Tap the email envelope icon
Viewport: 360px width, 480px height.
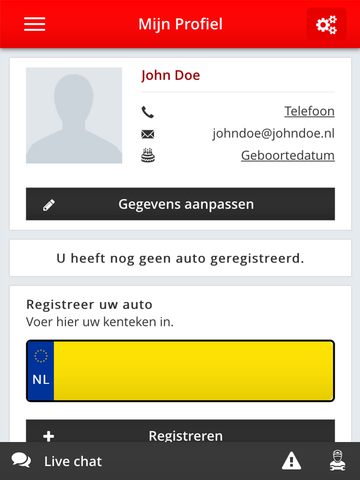click(x=148, y=134)
